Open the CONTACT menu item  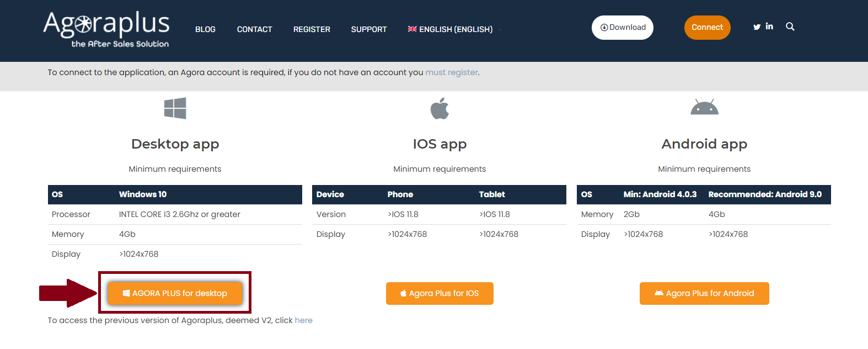pos(255,29)
